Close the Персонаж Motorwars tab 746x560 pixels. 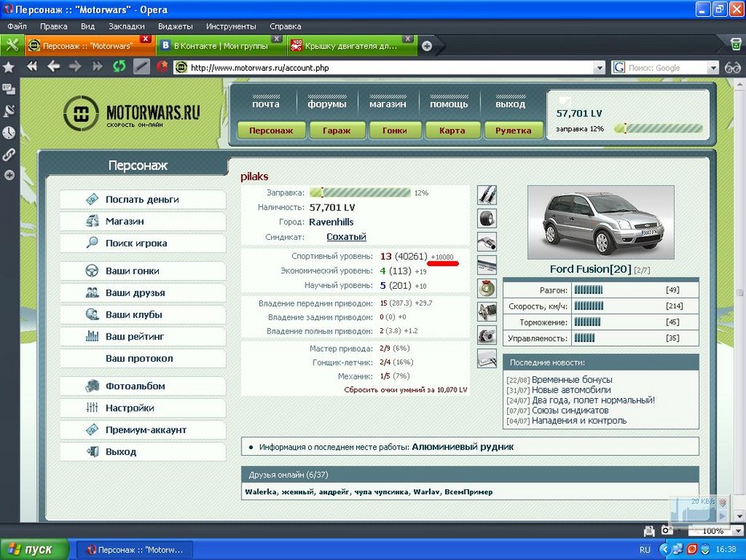click(145, 39)
